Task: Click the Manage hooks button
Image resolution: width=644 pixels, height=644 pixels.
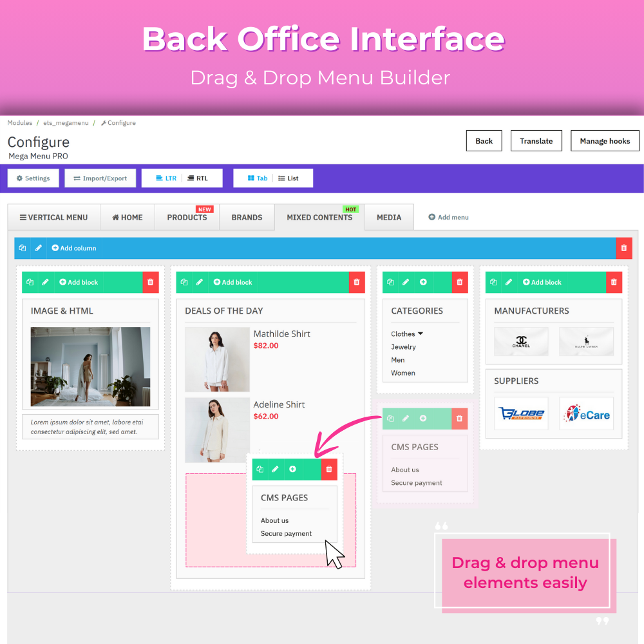Action: [x=605, y=141]
